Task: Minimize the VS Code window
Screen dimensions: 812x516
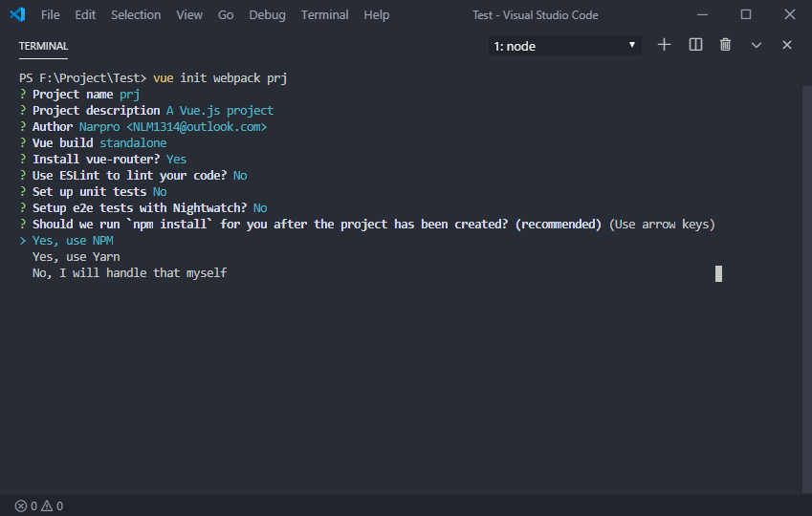Action: 702,14
